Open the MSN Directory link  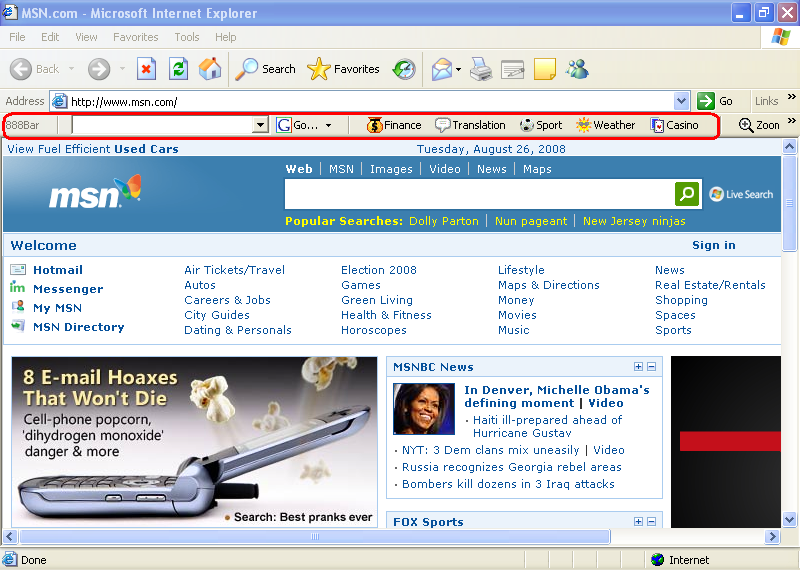[79, 327]
